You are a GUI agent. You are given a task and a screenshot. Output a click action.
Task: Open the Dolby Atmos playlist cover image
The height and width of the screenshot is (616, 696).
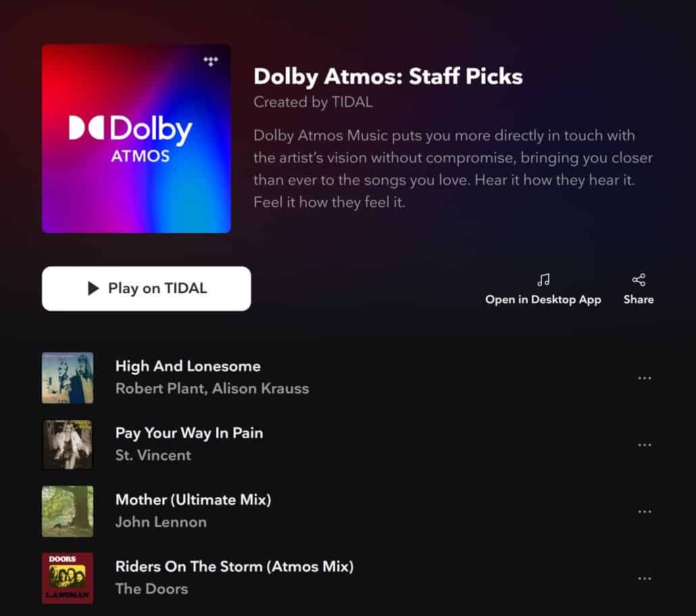click(x=136, y=138)
